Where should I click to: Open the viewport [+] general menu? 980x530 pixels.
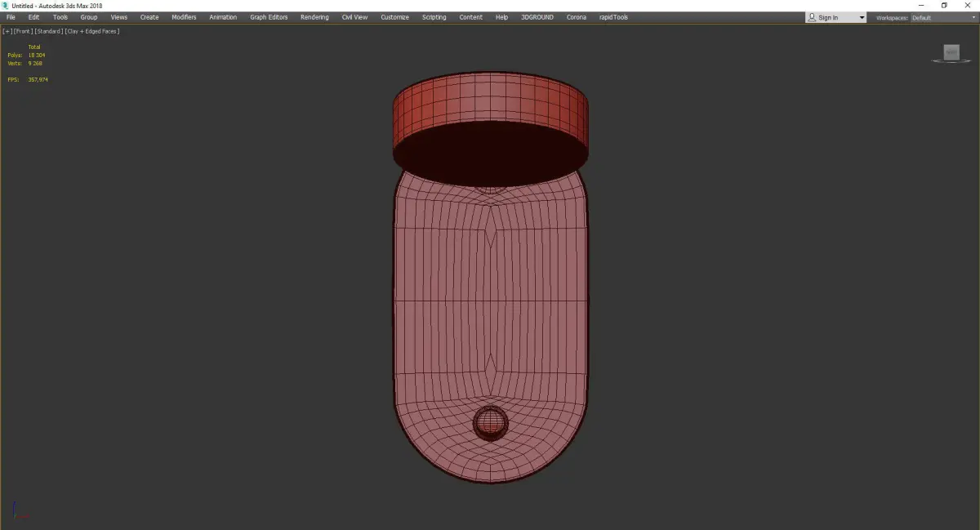[x=7, y=31]
